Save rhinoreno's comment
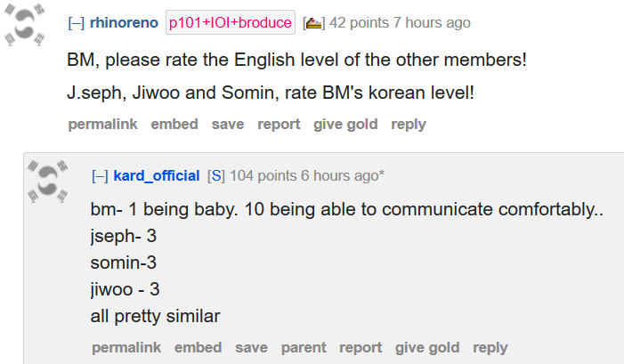 click(x=228, y=125)
